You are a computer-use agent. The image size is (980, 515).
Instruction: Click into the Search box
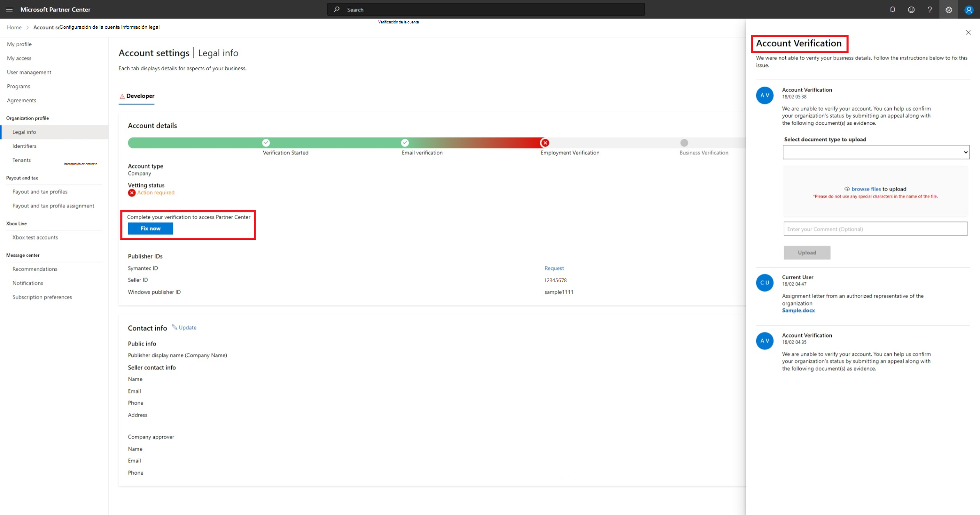[486, 9]
